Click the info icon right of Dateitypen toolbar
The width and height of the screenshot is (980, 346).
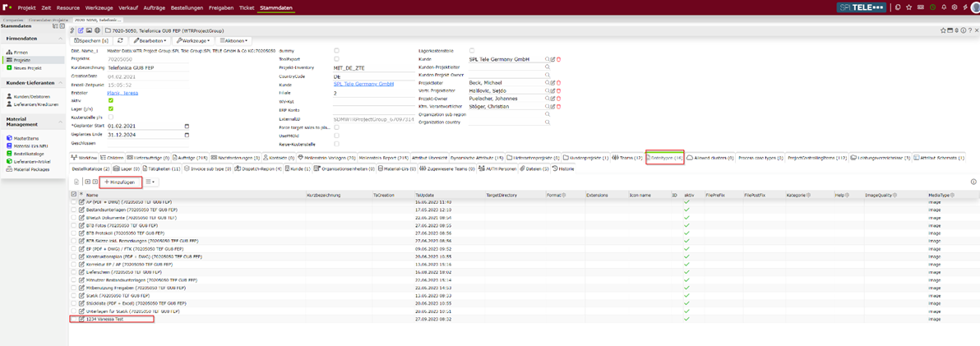pos(973,182)
